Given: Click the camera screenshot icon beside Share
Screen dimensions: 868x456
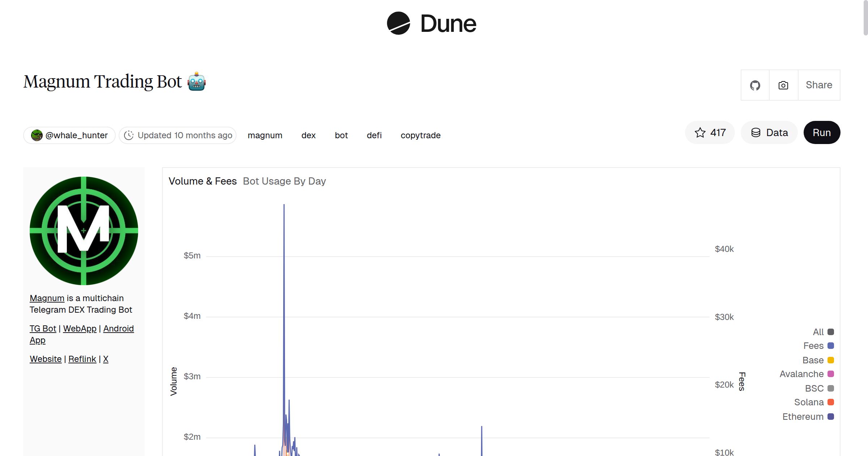Looking at the screenshot, I should pos(783,85).
